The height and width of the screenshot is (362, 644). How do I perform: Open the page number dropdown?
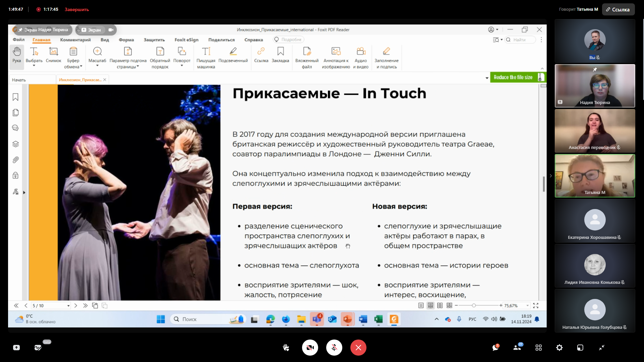coord(68,306)
